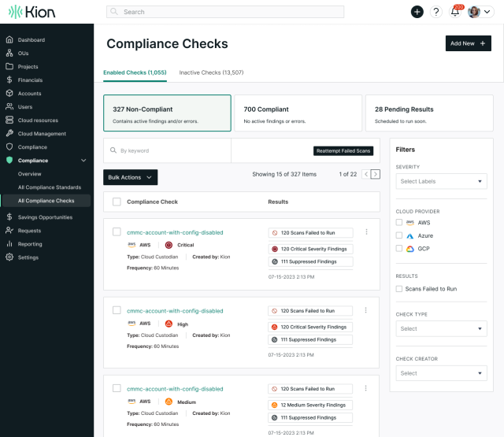Open the three-dot menu on first check
This screenshot has width=504, height=437.
tap(366, 232)
